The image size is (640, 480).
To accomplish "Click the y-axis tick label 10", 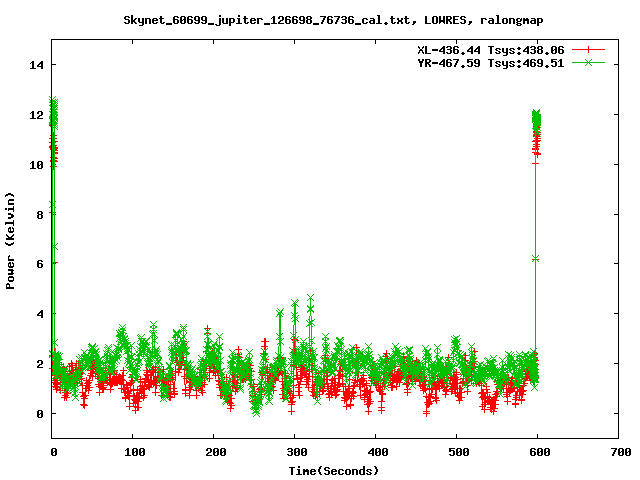I will [36, 165].
